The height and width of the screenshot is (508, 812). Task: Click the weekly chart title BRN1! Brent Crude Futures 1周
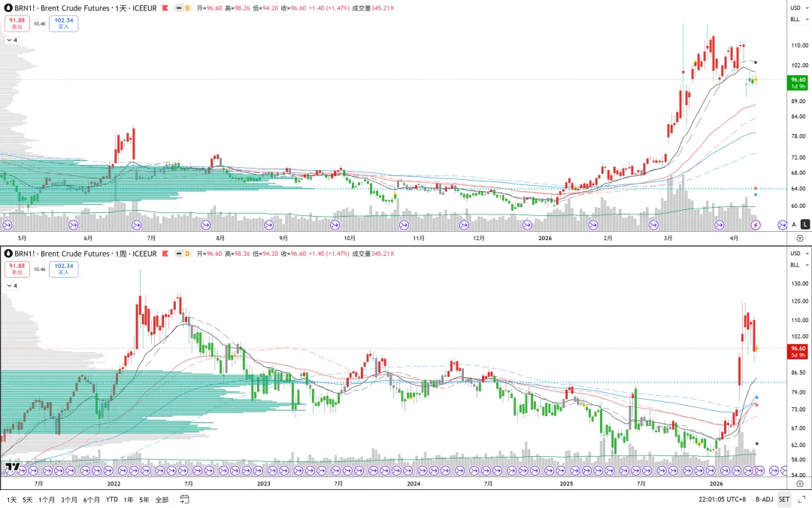click(x=86, y=254)
